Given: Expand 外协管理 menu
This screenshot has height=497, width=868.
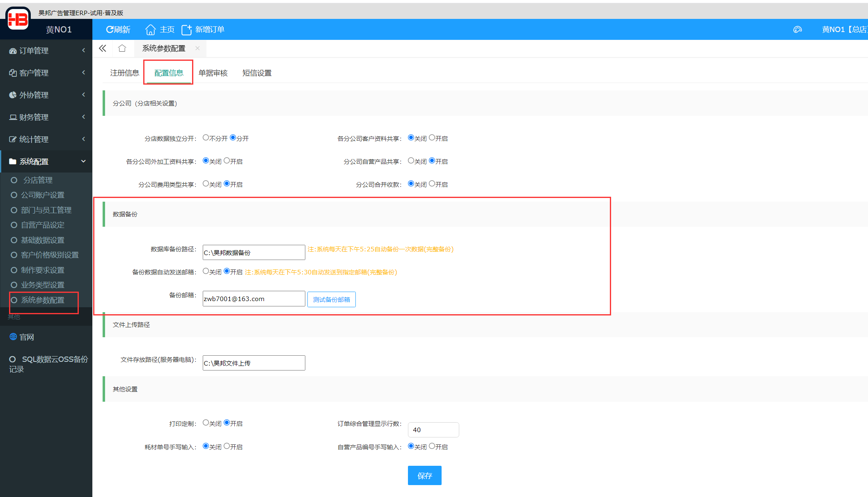Looking at the screenshot, I should pyautogui.click(x=46, y=95).
